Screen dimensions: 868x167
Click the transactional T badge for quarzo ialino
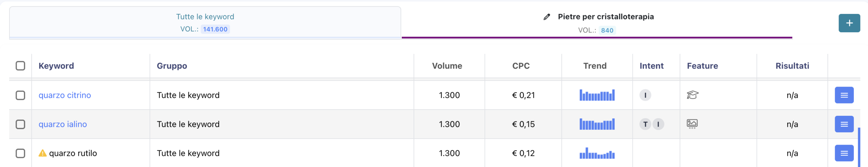(645, 124)
